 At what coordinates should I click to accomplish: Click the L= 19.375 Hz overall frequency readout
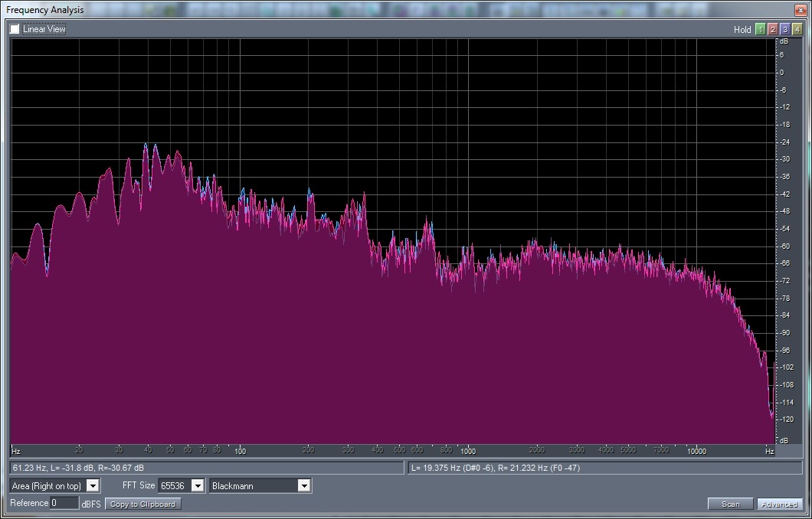(495, 468)
